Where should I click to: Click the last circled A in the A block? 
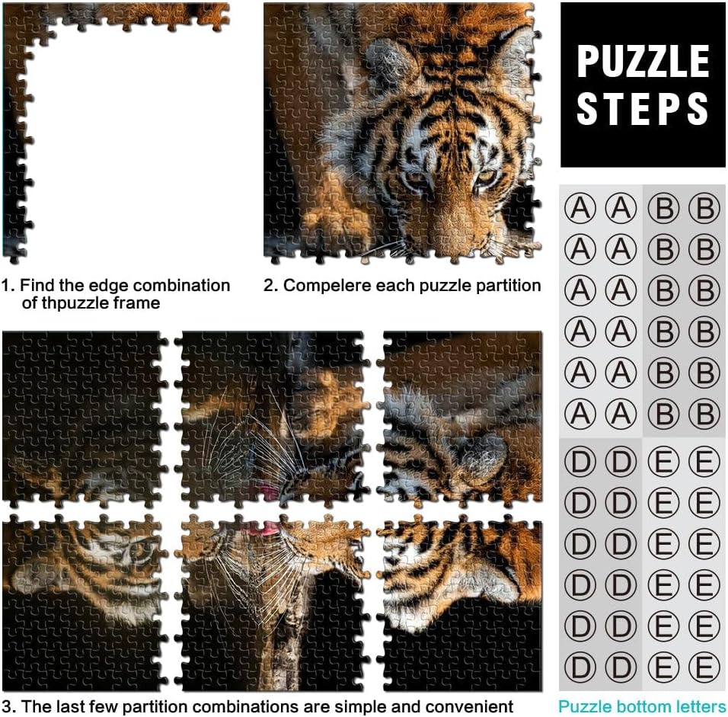[621, 414]
